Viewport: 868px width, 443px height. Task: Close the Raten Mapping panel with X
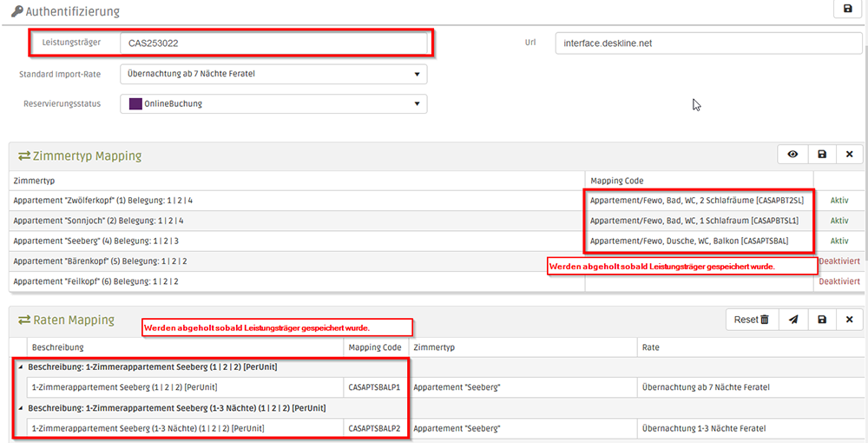849,320
